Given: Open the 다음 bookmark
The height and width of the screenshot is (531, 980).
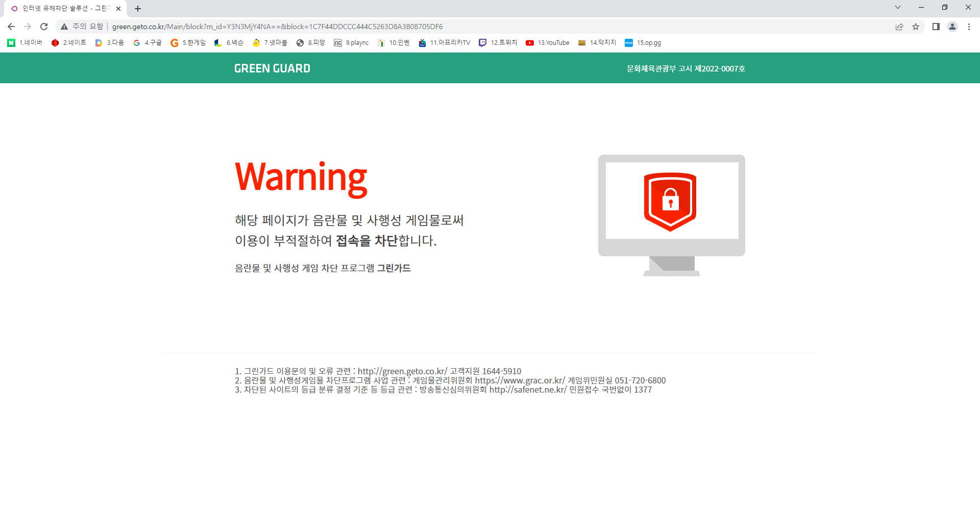Looking at the screenshot, I should (109, 43).
